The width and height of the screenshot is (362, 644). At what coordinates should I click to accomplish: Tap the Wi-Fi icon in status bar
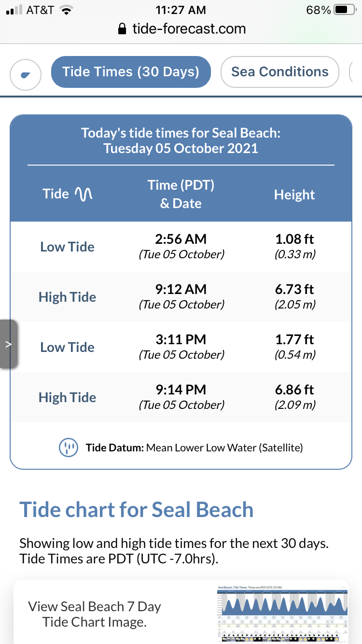pyautogui.click(x=67, y=10)
